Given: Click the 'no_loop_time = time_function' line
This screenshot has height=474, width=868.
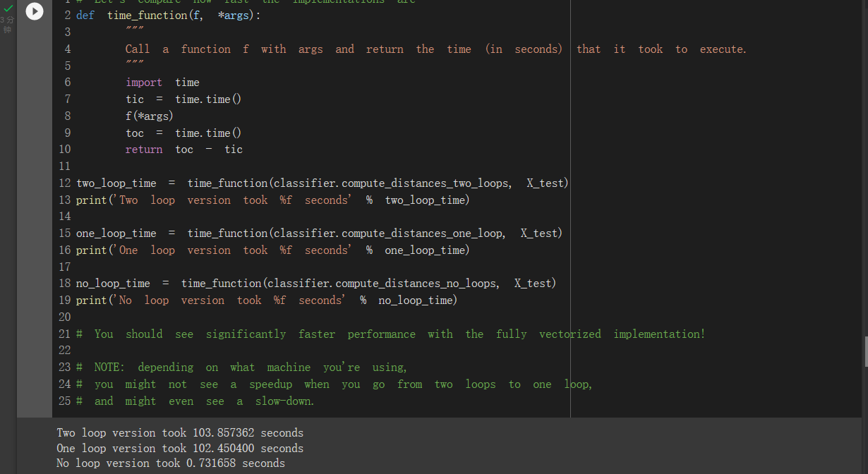Looking at the screenshot, I should click(316, 284).
